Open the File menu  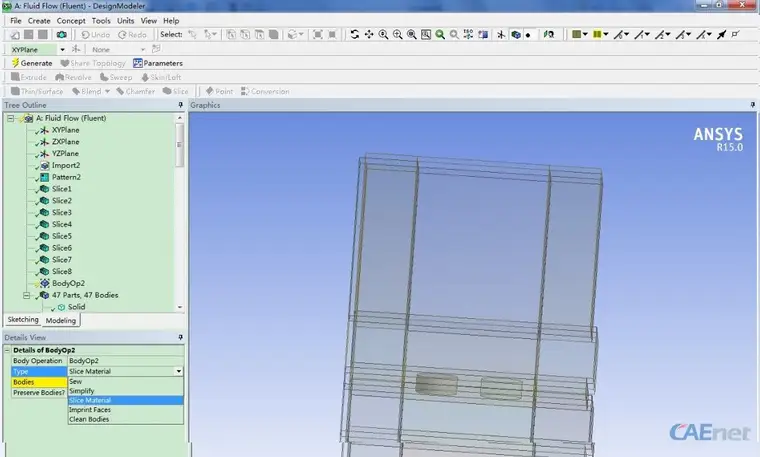[x=16, y=21]
